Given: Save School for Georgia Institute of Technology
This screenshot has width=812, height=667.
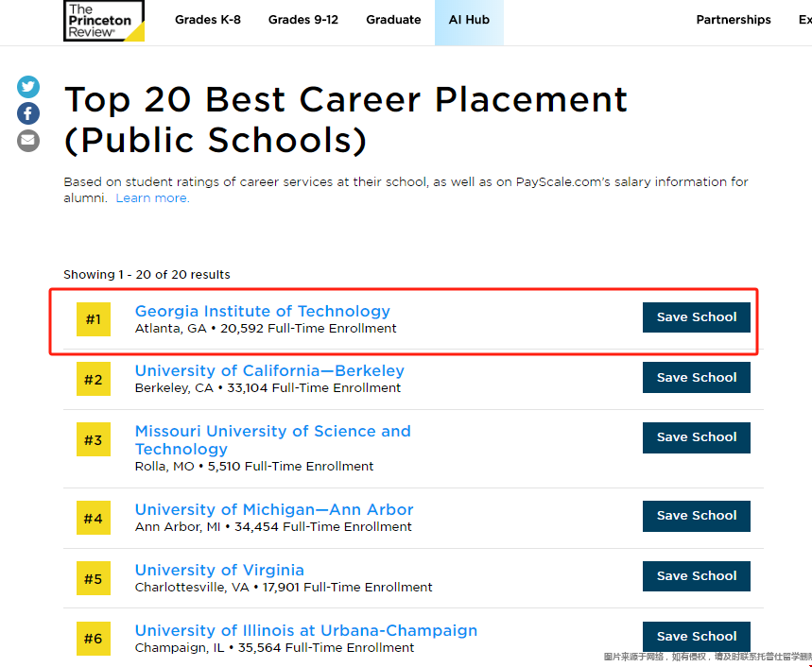Looking at the screenshot, I should coord(696,317).
